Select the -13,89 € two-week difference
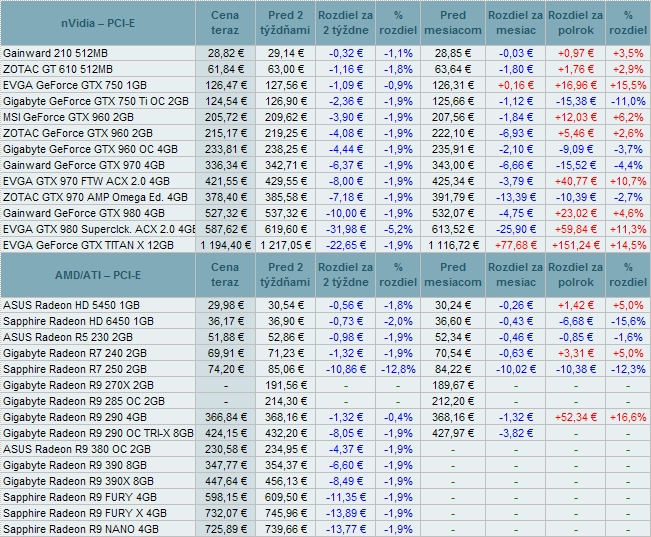 click(x=346, y=513)
